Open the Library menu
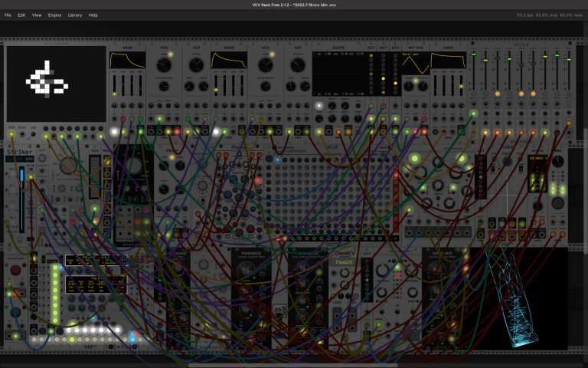The image size is (588, 368). [x=74, y=15]
